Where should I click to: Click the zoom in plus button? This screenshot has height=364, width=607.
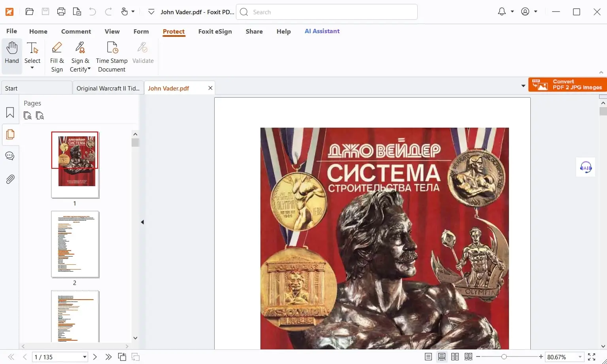click(541, 357)
